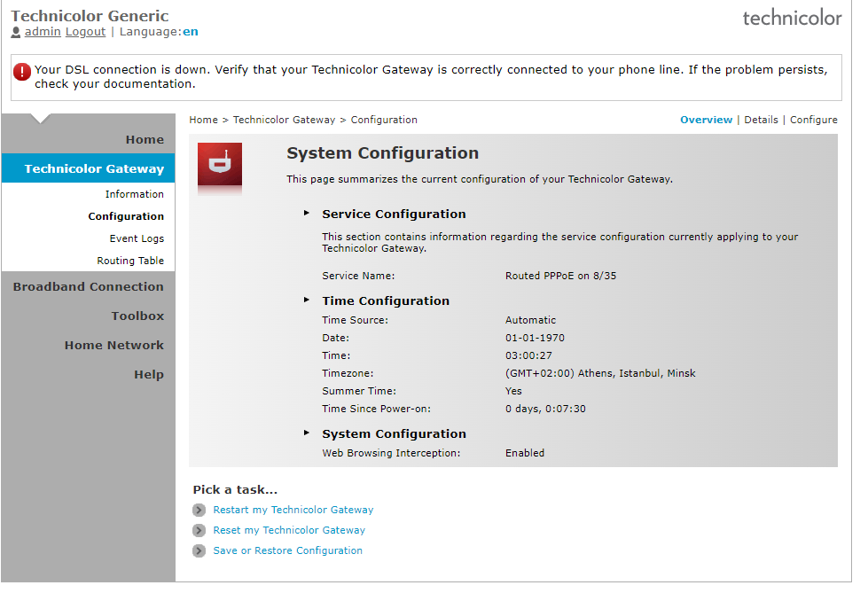
Task: Click the Web Browsing Interception value 'Enabled'
Action: point(525,453)
